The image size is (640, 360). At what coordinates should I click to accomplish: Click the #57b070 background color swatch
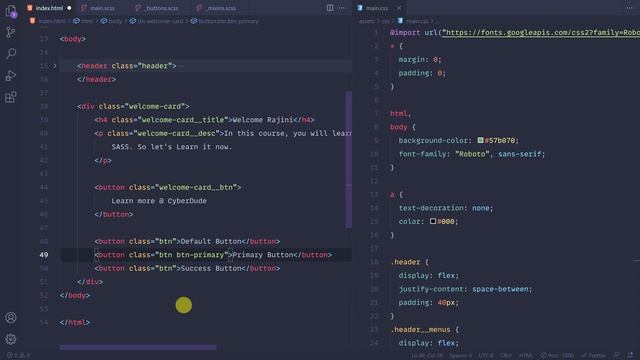click(x=480, y=140)
